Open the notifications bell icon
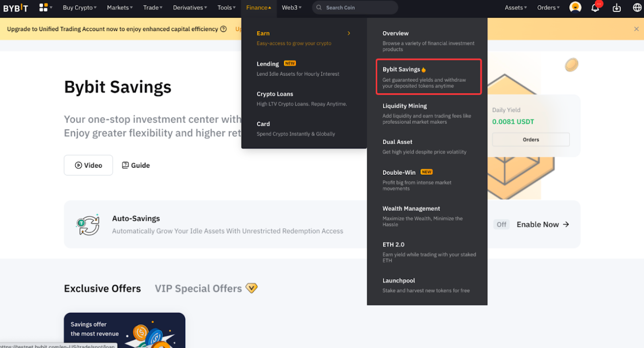The width and height of the screenshot is (644, 348). (595, 8)
